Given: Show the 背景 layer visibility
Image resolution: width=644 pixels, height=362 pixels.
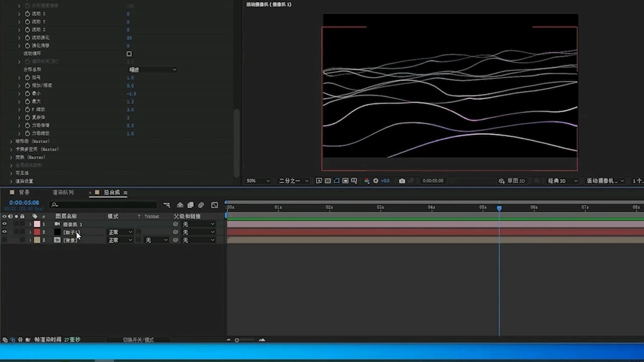Looking at the screenshot, I should [x=5, y=240].
